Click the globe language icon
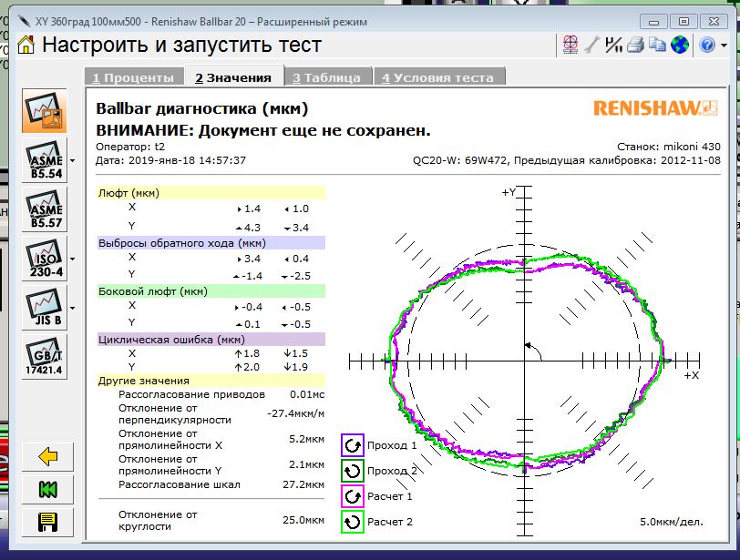The image size is (740, 560). tap(680, 45)
